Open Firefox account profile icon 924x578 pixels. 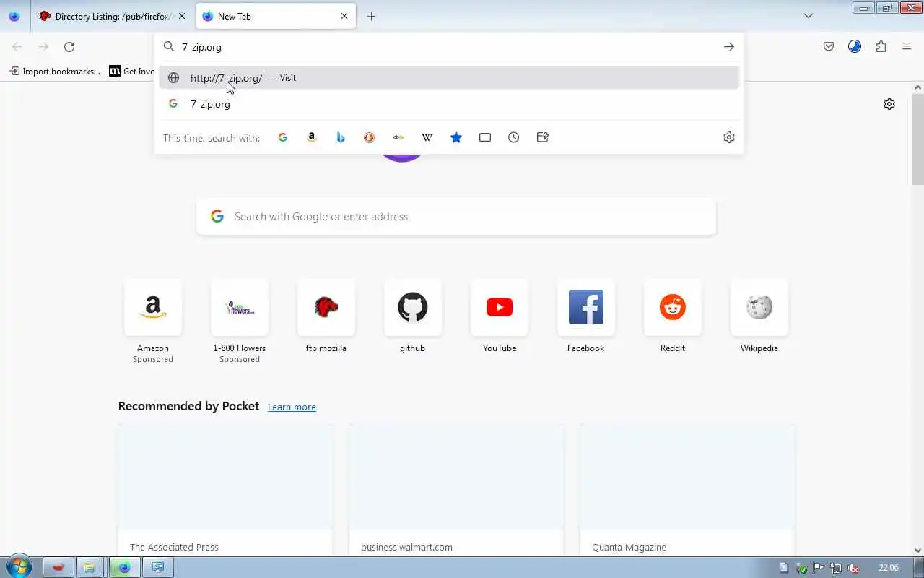(855, 47)
